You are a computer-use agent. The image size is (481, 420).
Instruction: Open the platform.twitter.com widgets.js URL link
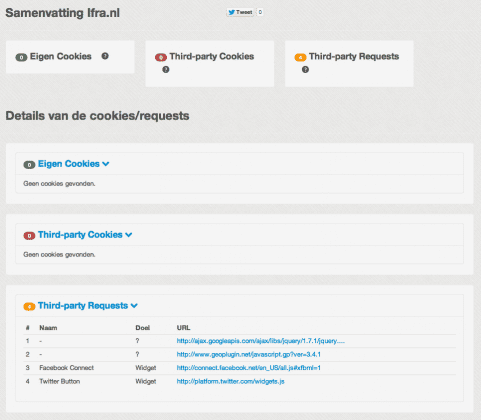230,381
